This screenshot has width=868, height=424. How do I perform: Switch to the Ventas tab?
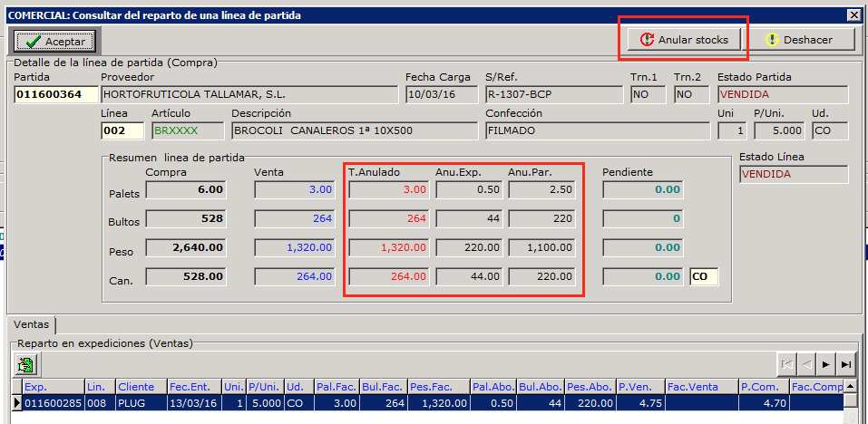pos(32,324)
